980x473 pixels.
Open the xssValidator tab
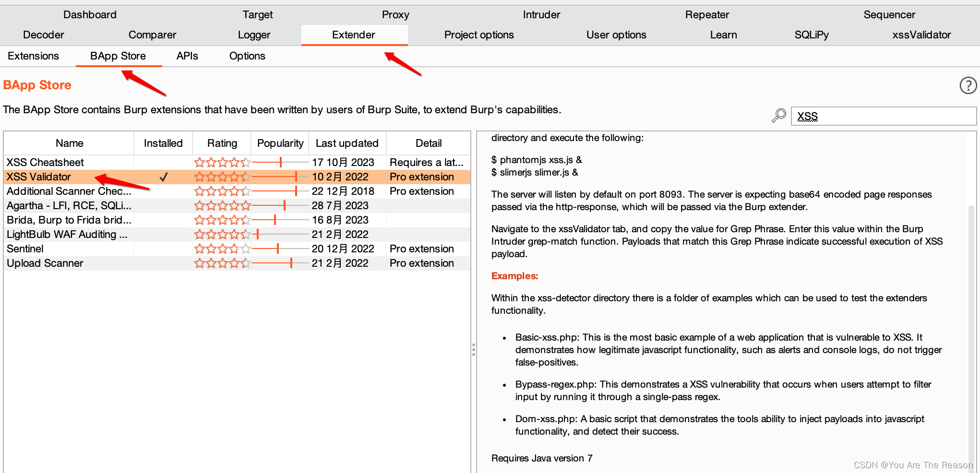pos(921,35)
